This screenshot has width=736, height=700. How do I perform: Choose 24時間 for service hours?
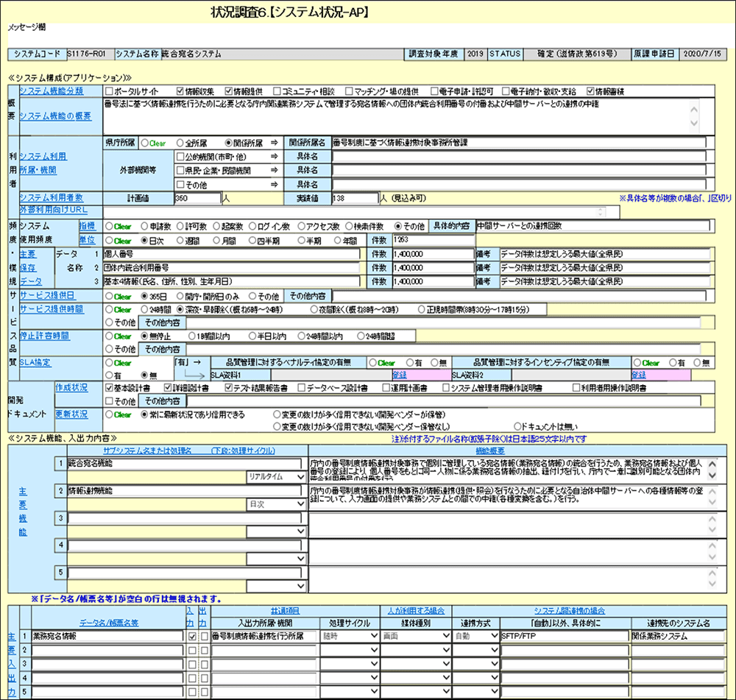(x=144, y=309)
